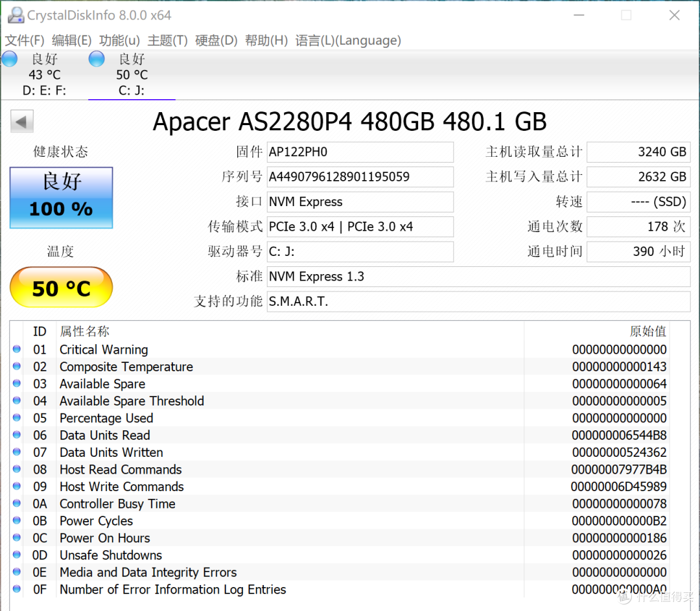
Task: Click the 良好 100 % health status button
Action: pyautogui.click(x=61, y=198)
